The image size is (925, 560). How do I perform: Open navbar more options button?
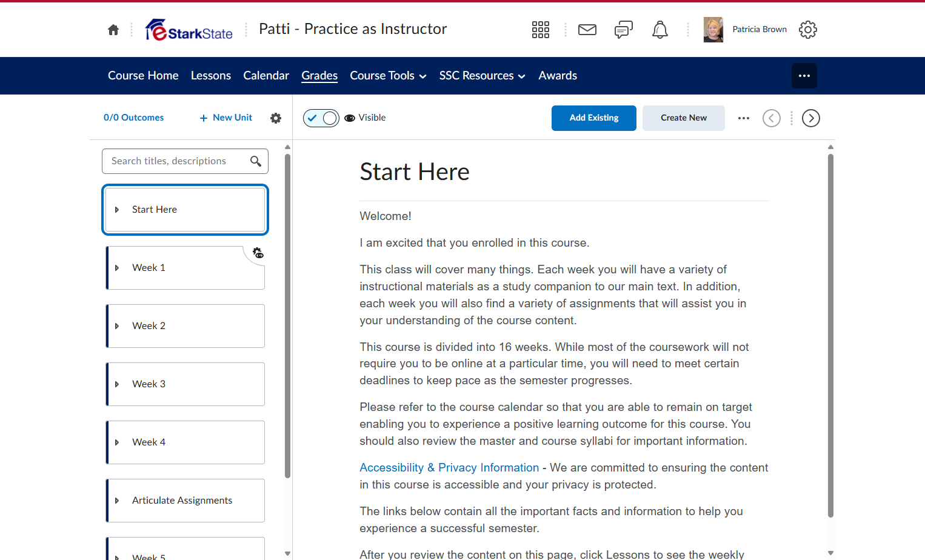click(804, 76)
